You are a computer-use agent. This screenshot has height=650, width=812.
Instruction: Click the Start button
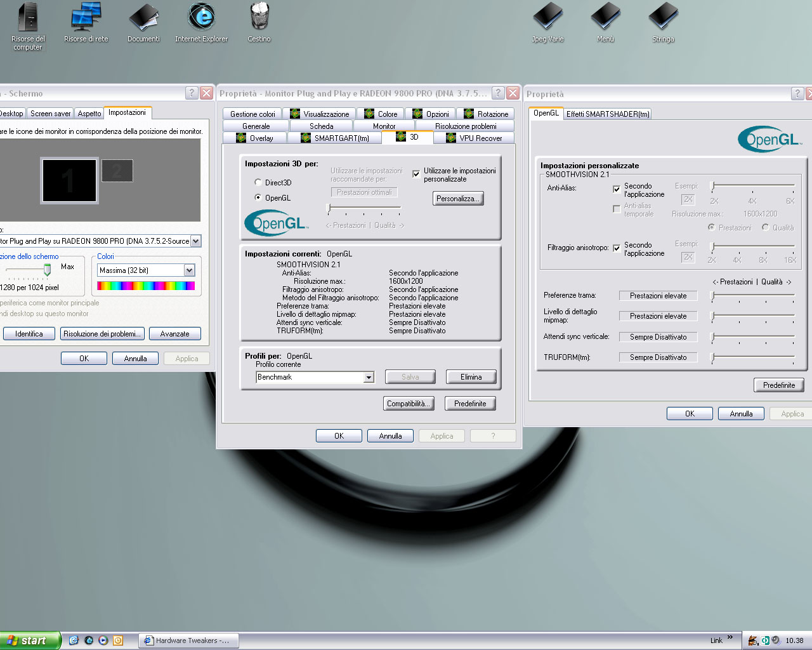point(30,640)
